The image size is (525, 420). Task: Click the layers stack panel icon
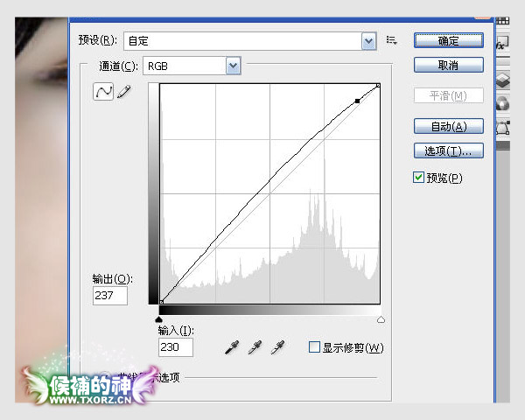coord(502,80)
